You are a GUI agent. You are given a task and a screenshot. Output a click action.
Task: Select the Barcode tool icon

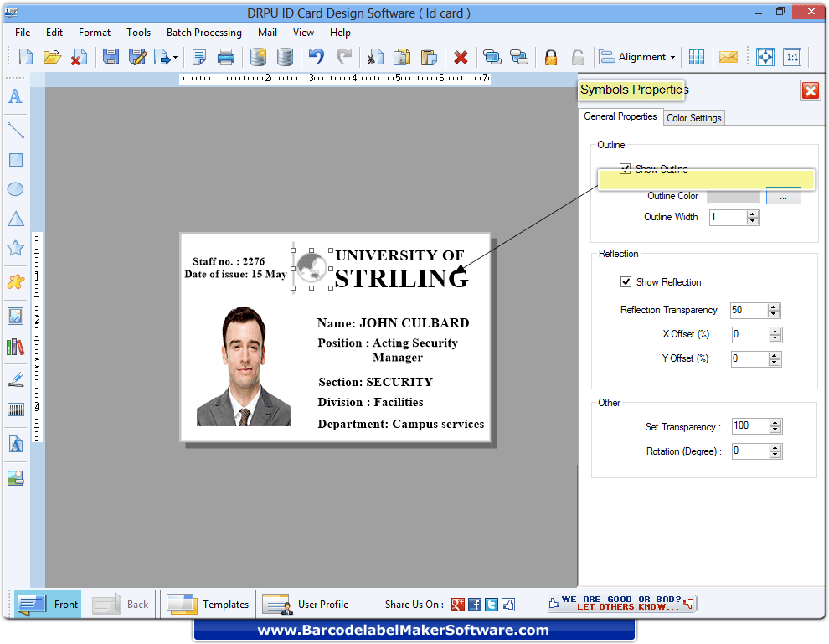pyautogui.click(x=16, y=410)
